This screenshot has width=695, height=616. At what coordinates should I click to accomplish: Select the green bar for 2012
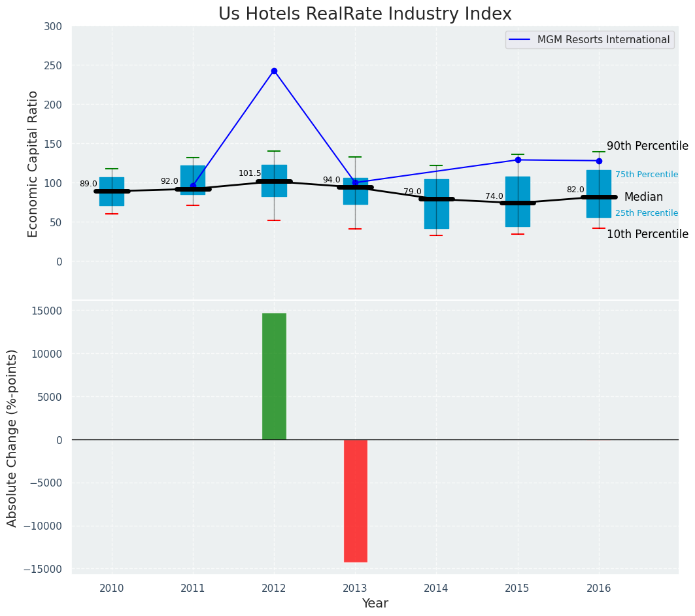[x=274, y=376]
